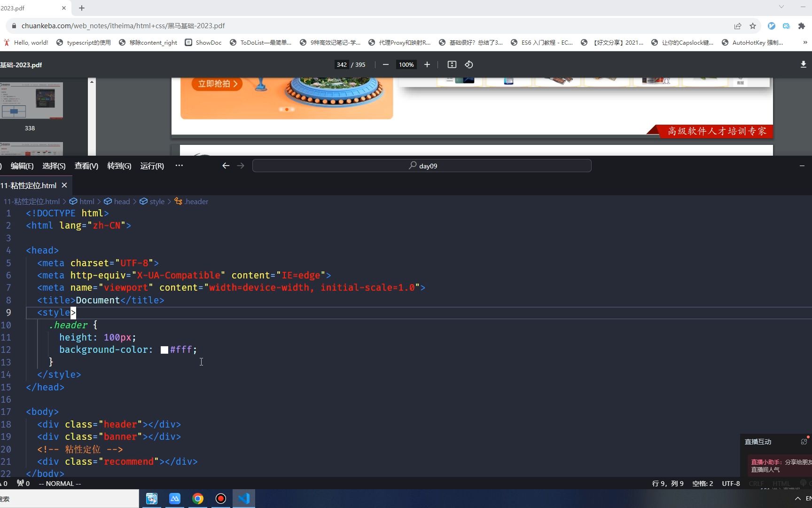The height and width of the screenshot is (508, 812).
Task: Open the 选择(S) menu in VS Code
Action: tap(54, 166)
